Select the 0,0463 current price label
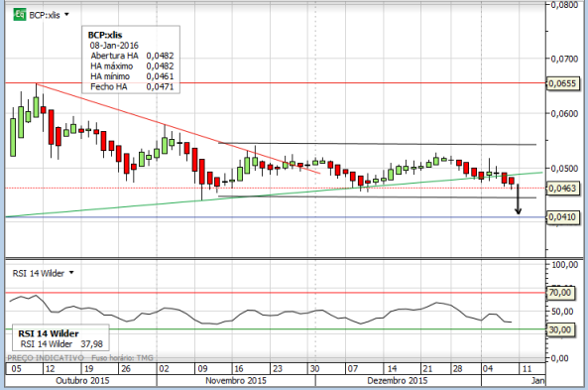Image resolution: width=588 pixels, height=390 pixels. pos(562,189)
